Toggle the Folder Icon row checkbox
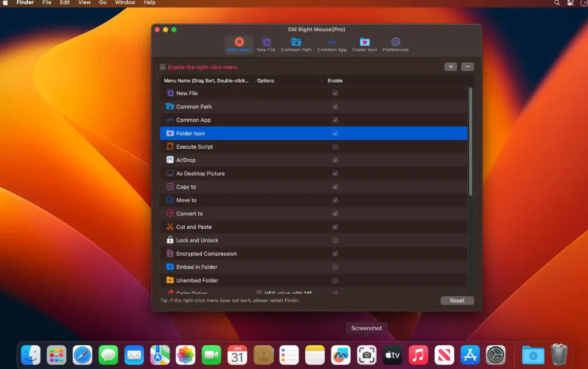The width and height of the screenshot is (588, 369). point(335,133)
